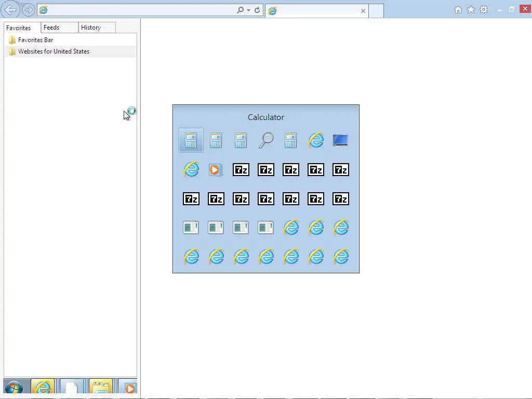Switch to the Feeds tab
This screenshot has height=399, width=532.
click(59, 28)
